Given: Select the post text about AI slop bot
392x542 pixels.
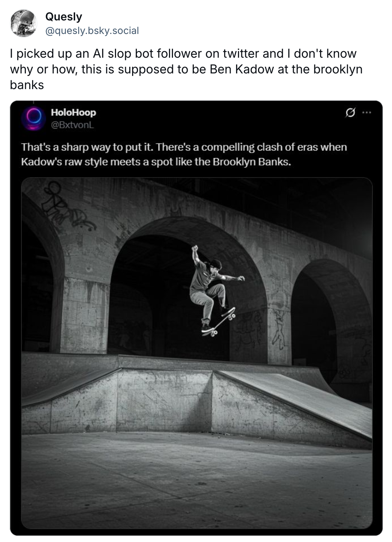Looking at the screenshot, I should (186, 69).
